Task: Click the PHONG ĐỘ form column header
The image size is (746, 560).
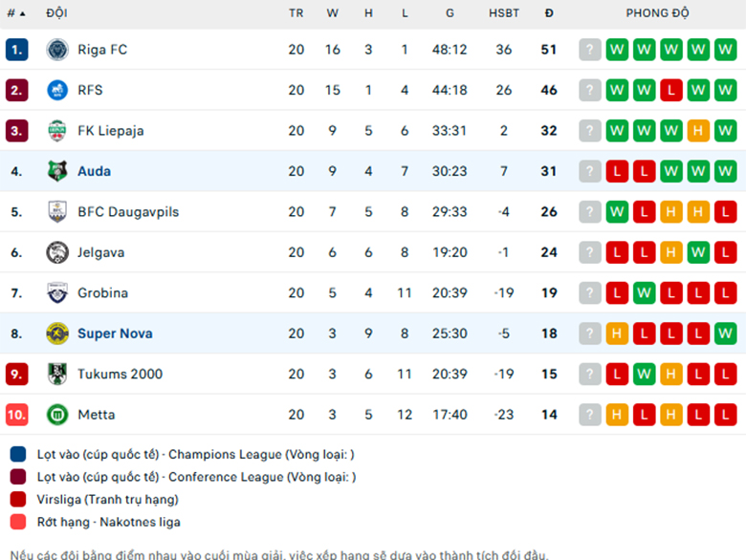Action: tap(657, 12)
